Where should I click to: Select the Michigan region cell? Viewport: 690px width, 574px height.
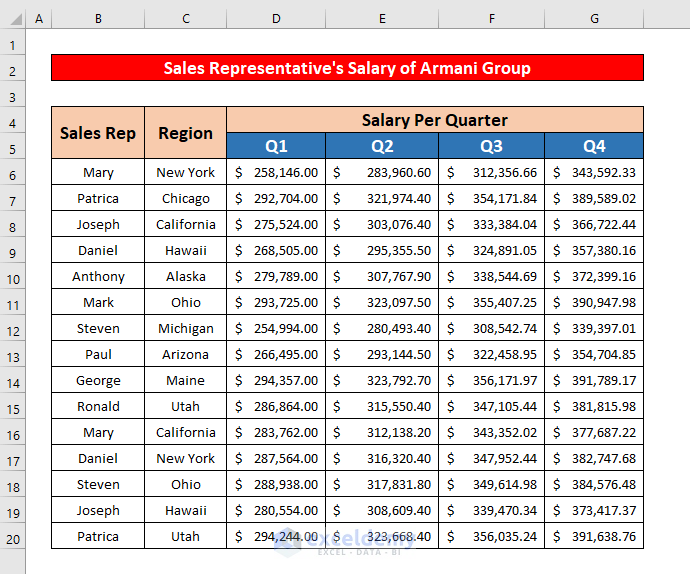(x=186, y=329)
